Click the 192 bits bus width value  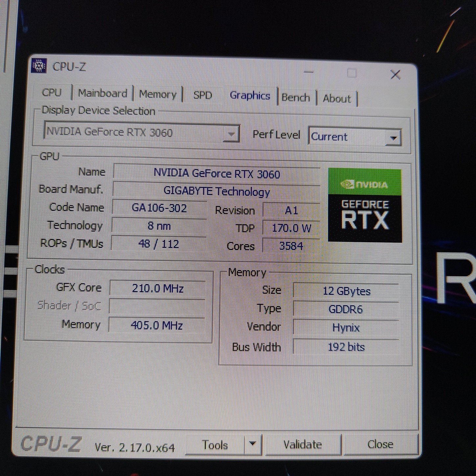346,347
